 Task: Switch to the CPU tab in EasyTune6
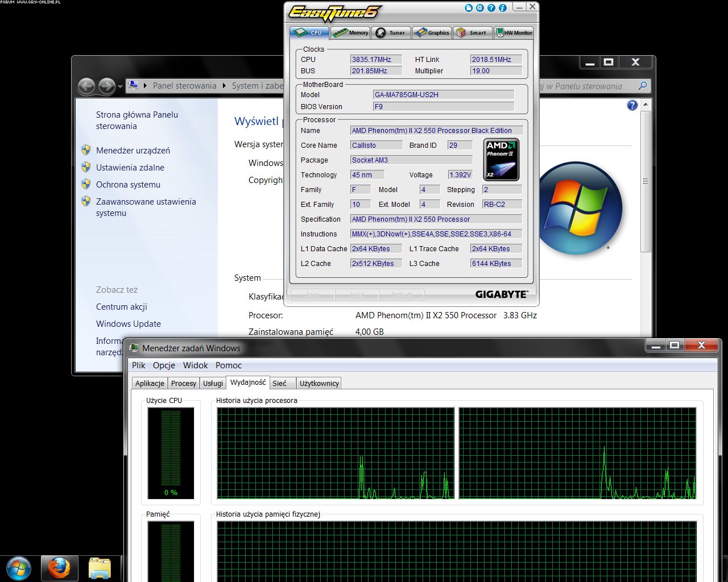pos(309,32)
